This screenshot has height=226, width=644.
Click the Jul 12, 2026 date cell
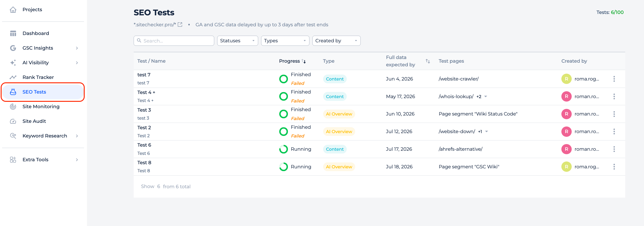click(399, 132)
